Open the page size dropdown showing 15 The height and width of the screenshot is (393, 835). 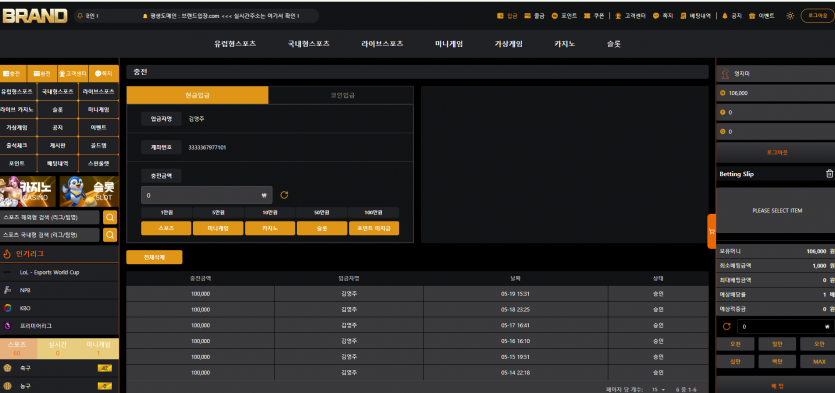658,390
